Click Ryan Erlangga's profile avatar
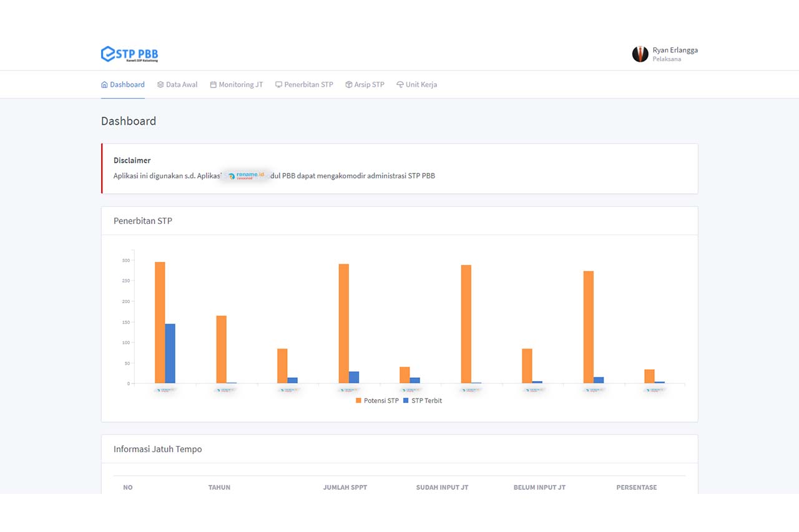 point(640,54)
